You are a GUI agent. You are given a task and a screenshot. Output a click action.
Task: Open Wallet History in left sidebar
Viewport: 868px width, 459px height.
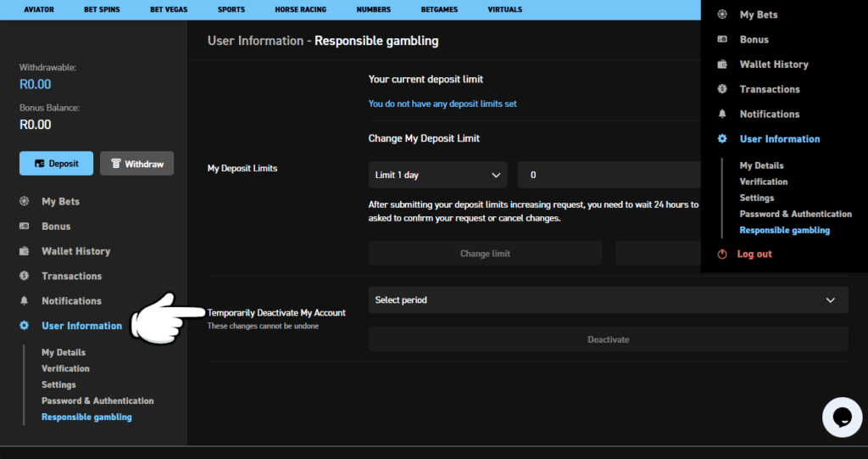tap(75, 251)
